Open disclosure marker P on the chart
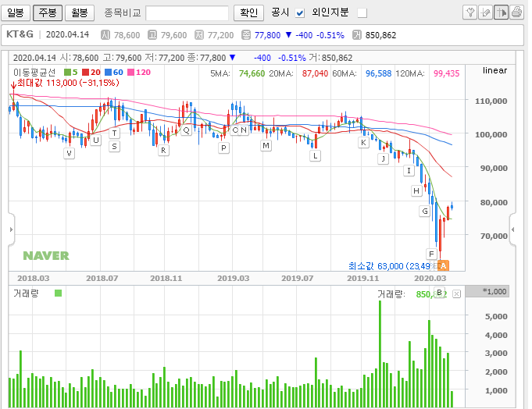This screenshot has width=532, height=409. [223, 148]
